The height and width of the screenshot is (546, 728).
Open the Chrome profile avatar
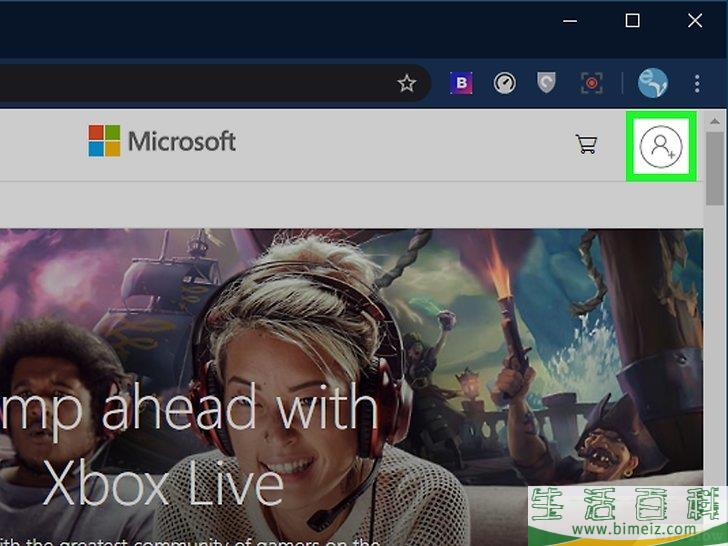coord(653,83)
